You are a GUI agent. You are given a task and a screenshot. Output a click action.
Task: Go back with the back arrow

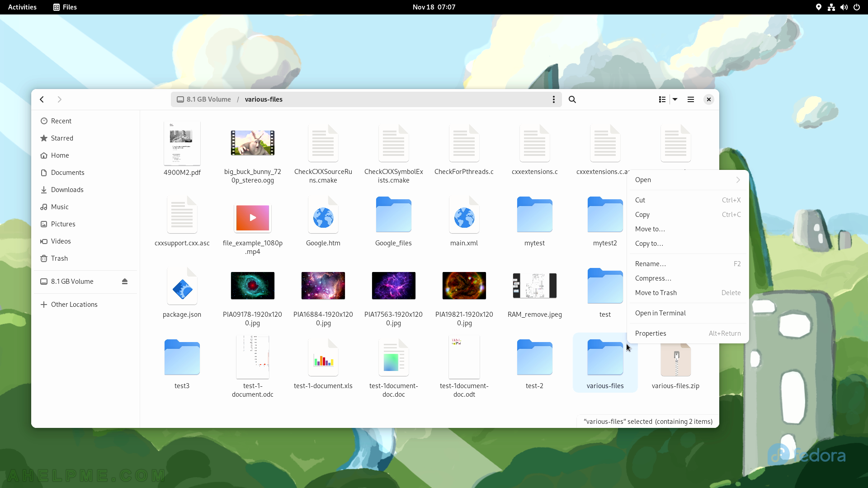pyautogui.click(x=42, y=99)
